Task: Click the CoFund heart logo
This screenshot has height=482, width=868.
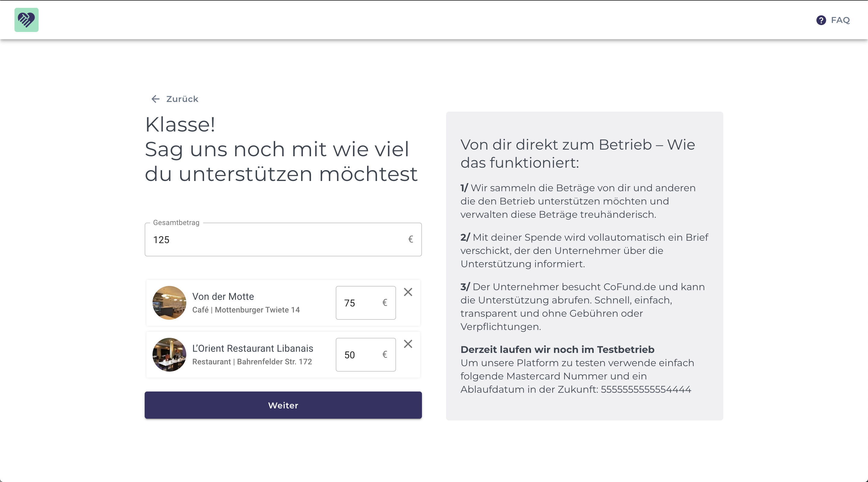Action: coord(26,20)
